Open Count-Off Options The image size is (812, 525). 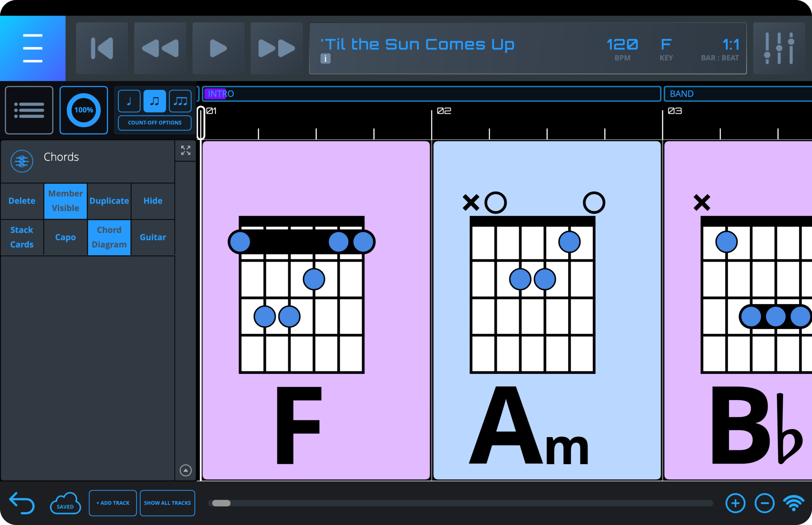pos(155,123)
